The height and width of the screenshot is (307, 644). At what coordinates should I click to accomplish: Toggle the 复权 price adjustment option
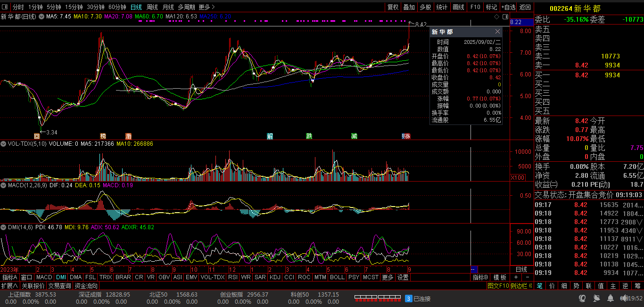click(393, 7)
